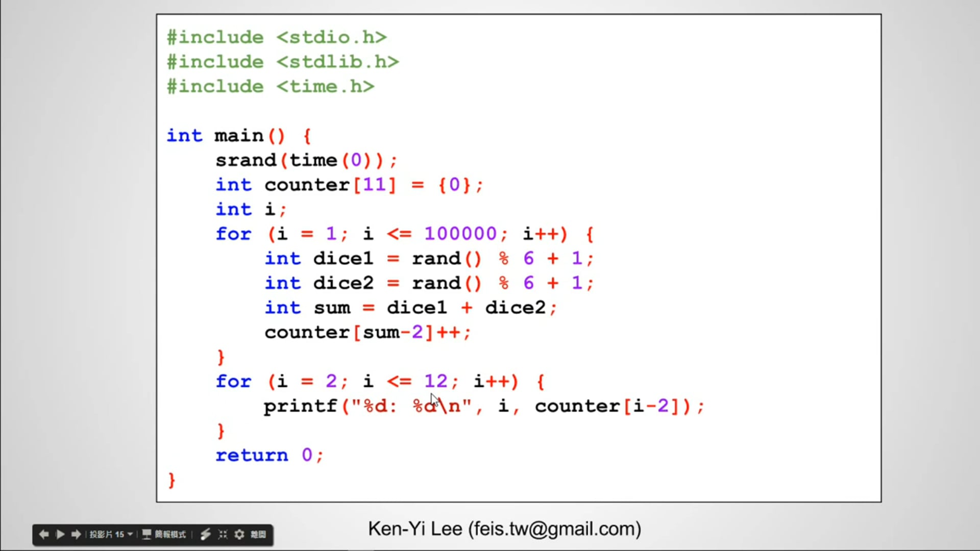
Task: Click the feis.tw@gmail.com email text
Action: pyautogui.click(x=555, y=529)
